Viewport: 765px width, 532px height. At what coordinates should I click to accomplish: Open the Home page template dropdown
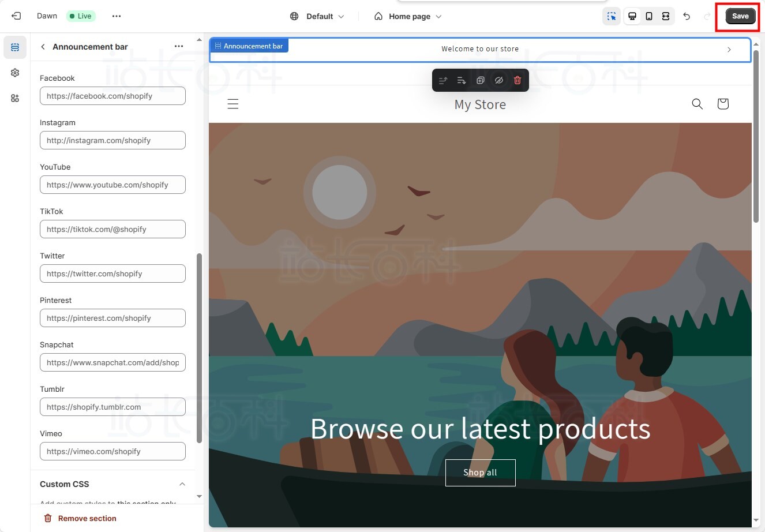tap(408, 16)
